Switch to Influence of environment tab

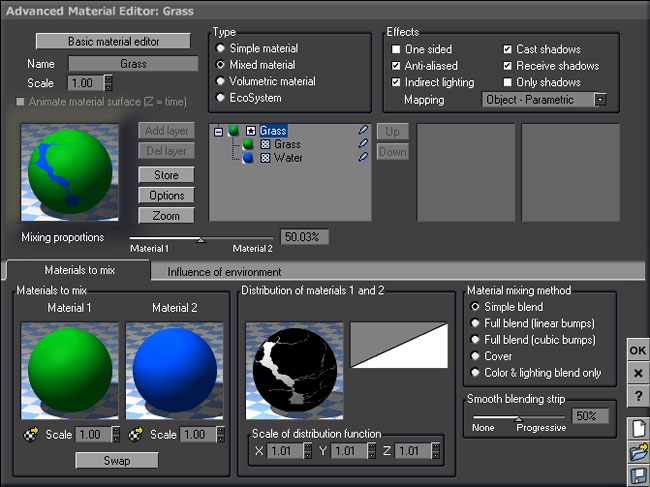tap(224, 271)
